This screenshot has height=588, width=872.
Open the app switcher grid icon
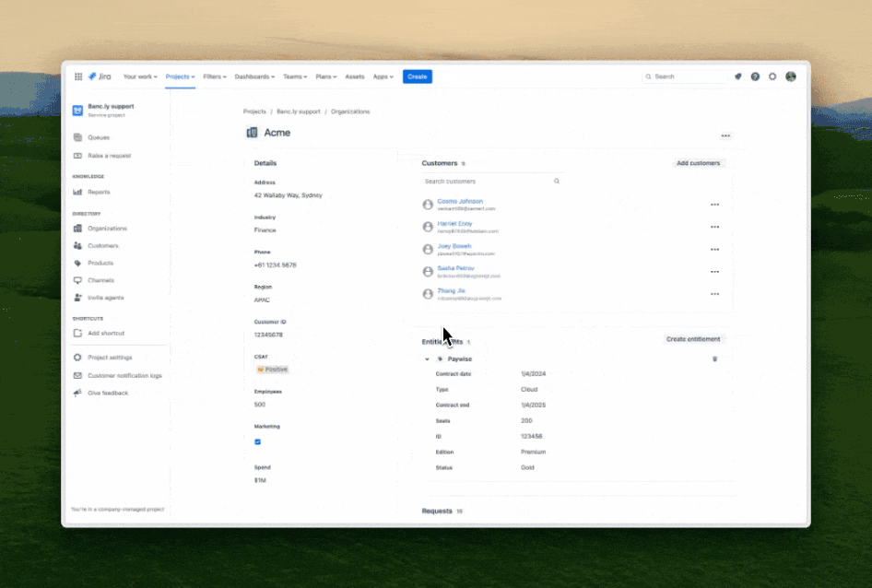click(78, 76)
